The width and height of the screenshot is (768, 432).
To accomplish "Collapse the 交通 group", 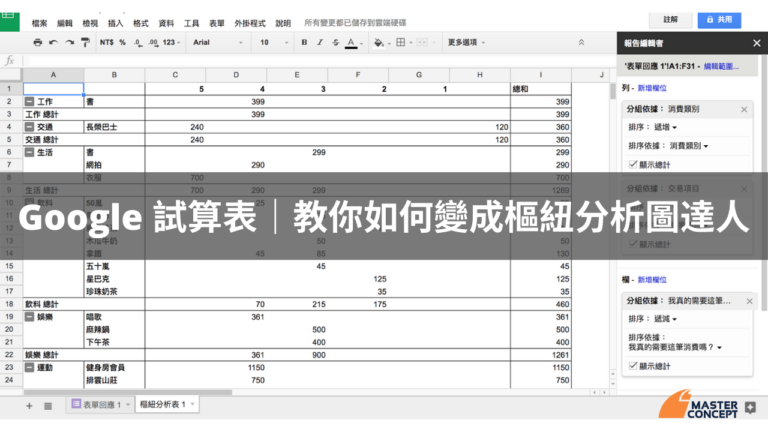I will pos(29,127).
